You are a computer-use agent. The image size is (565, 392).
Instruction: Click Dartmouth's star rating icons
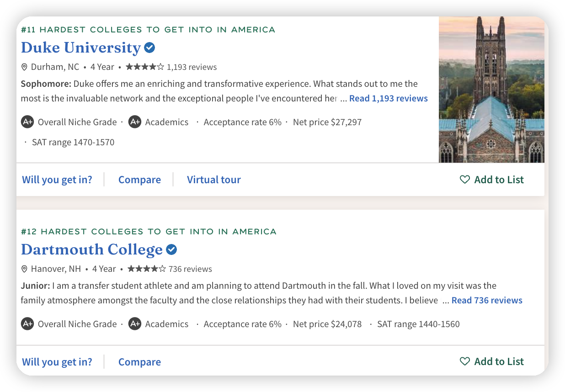tap(146, 269)
